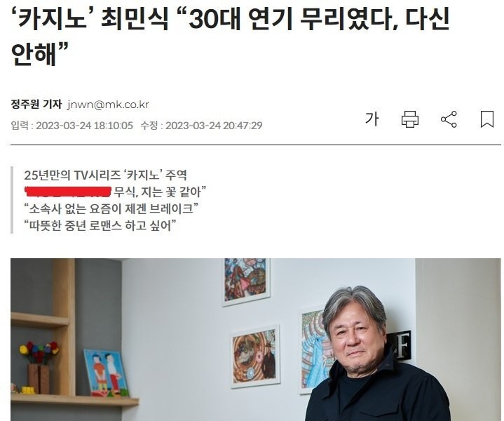Image resolution: width=504 pixels, height=421 pixels.
Task: Click the 수정 2023-03-24 20:47:29 timestamp
Action: [201, 125]
